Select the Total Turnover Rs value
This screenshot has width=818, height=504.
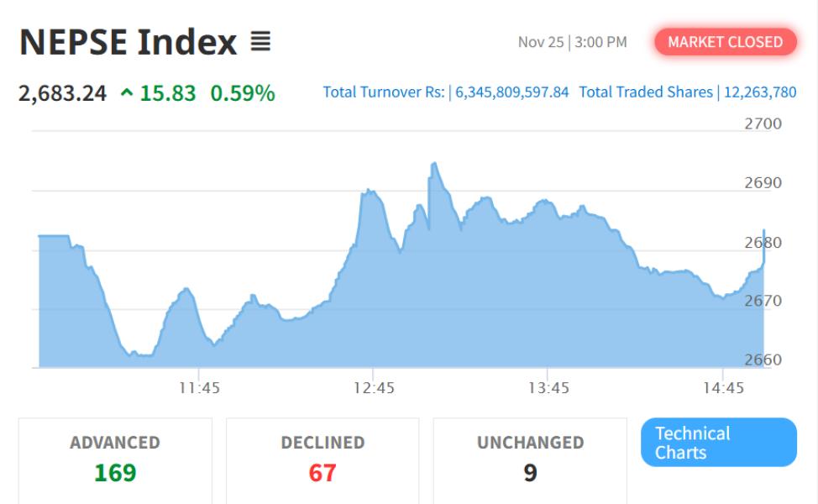[x=512, y=92]
